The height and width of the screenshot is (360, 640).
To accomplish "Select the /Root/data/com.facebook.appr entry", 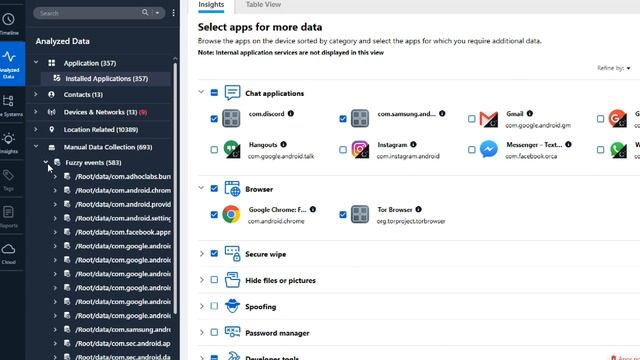I will (123, 232).
